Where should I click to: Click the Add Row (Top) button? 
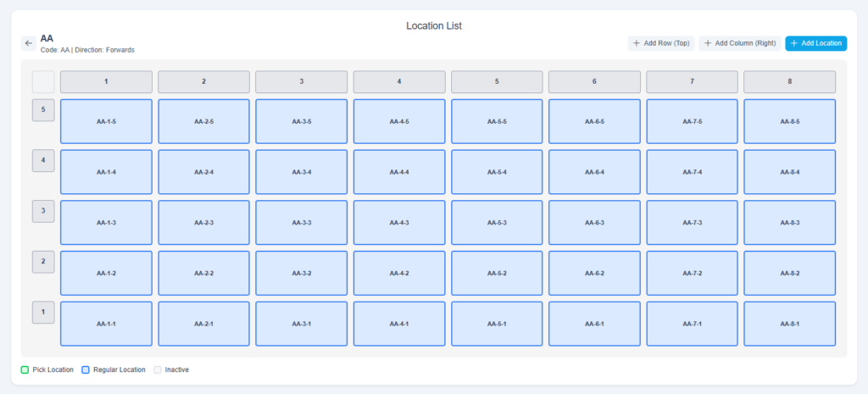[660, 43]
